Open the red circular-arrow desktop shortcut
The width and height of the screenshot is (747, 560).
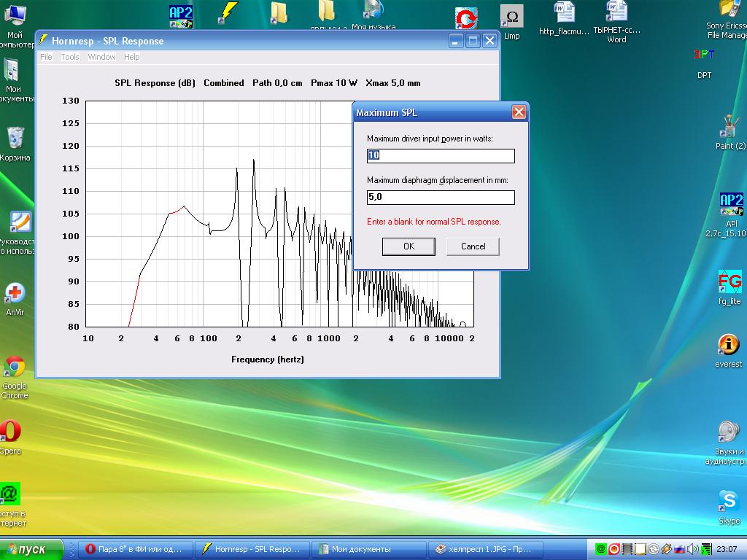coord(466,18)
